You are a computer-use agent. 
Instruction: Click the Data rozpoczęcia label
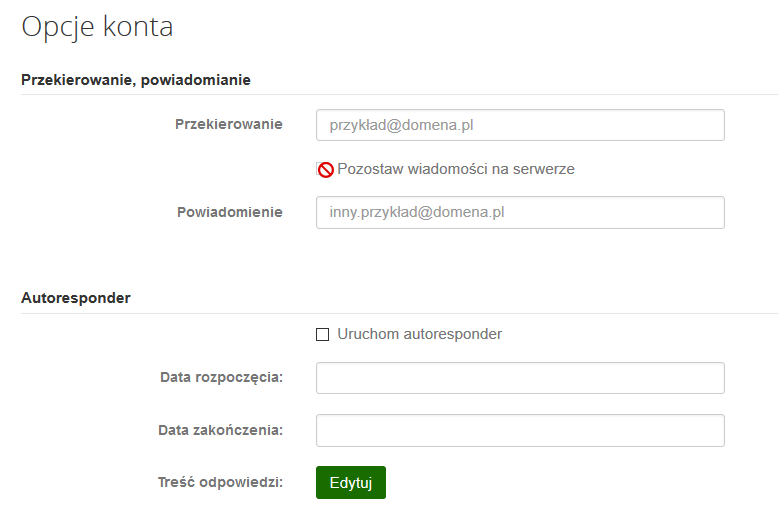(221, 377)
